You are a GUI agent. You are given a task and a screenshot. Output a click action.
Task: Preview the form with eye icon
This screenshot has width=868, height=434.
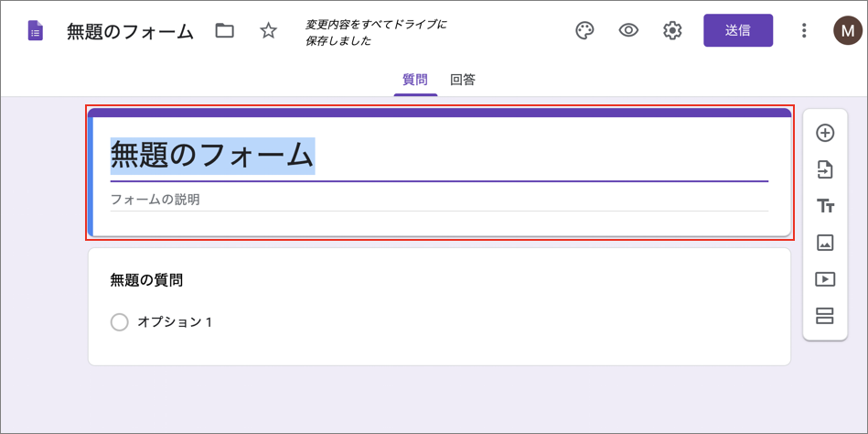click(x=628, y=30)
